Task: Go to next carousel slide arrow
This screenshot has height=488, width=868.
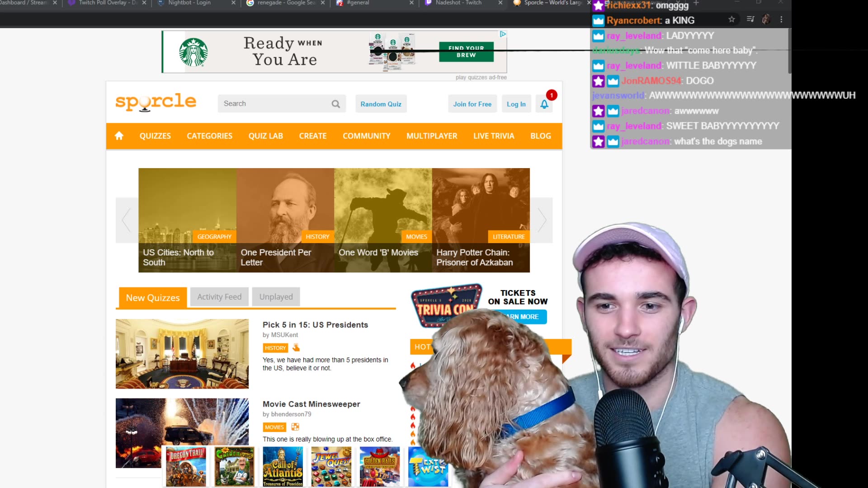Action: click(542, 220)
